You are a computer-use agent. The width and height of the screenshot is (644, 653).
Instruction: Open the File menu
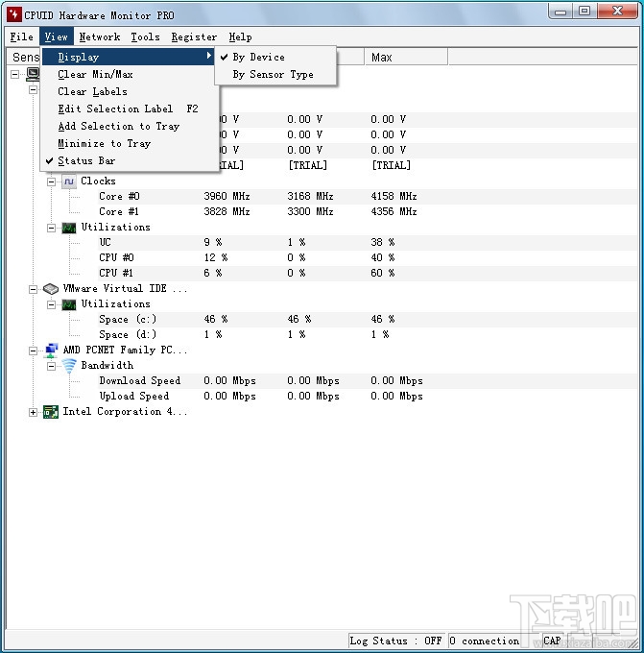(22, 36)
